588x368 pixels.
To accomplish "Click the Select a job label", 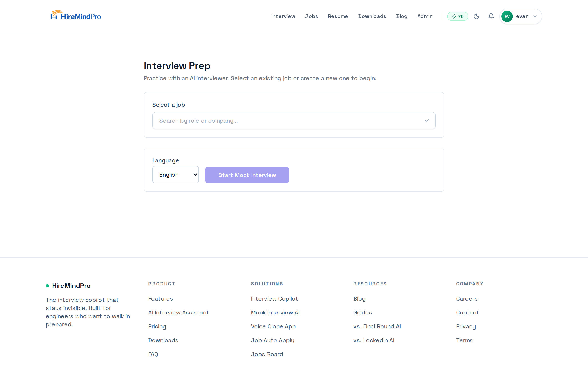I will click(x=168, y=105).
